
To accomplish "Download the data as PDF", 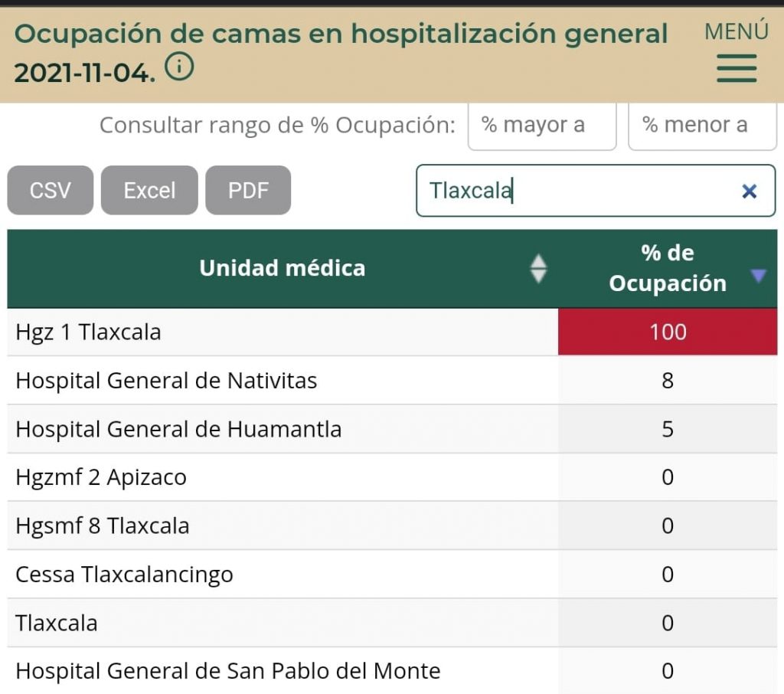I will click(x=248, y=190).
